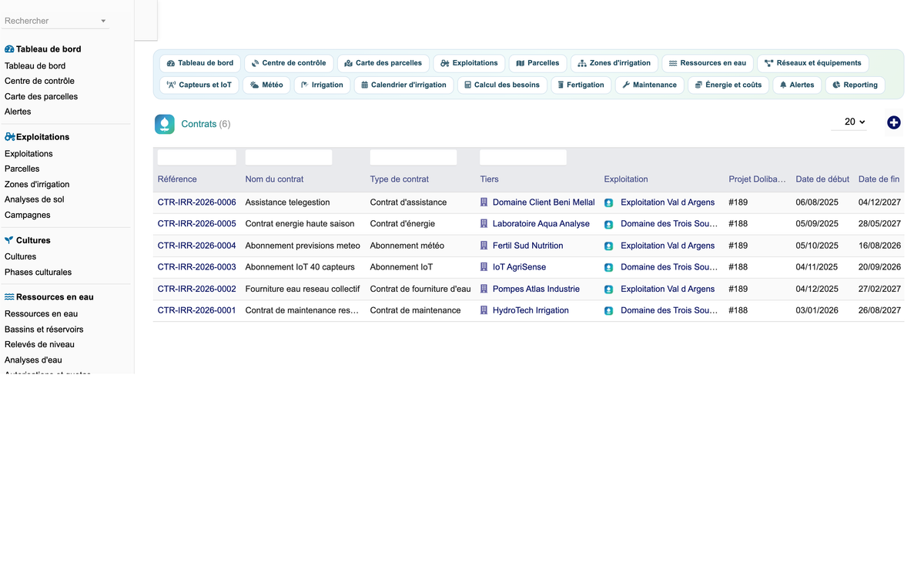This screenshot has height=572, width=924.
Task: Open Campagnes in sidebar
Action: [28, 215]
